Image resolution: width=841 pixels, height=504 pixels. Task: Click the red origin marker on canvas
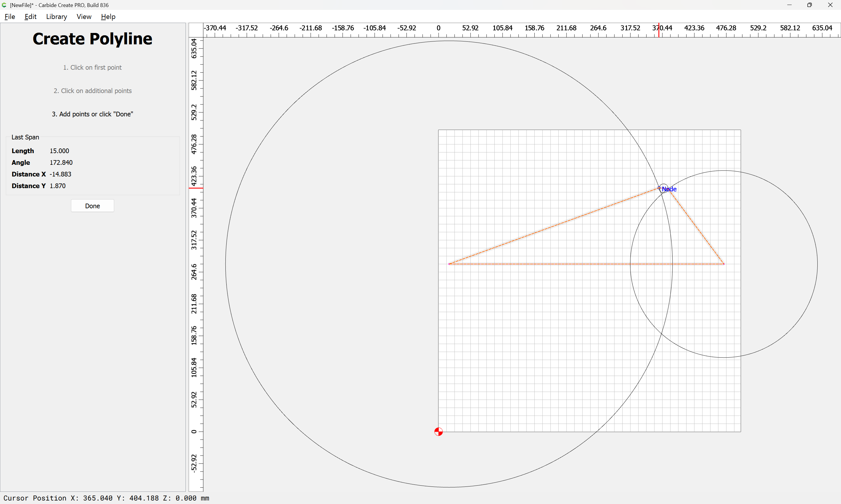coord(439,432)
